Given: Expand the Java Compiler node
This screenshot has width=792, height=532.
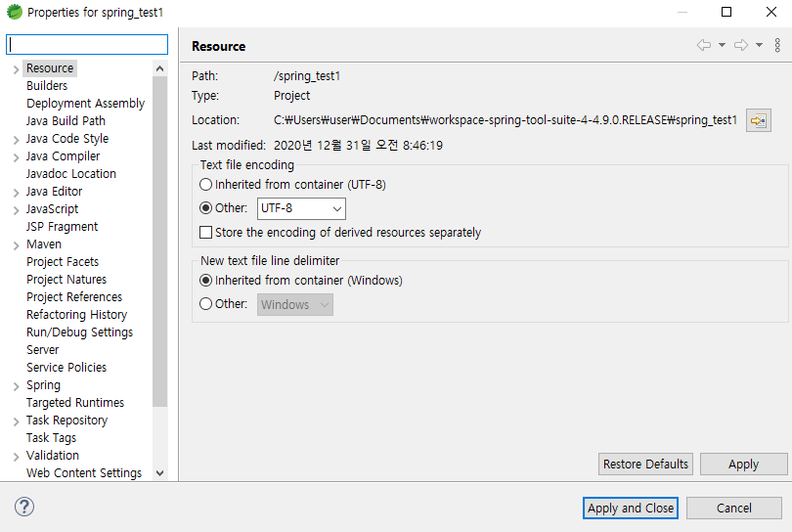Looking at the screenshot, I should [x=17, y=157].
